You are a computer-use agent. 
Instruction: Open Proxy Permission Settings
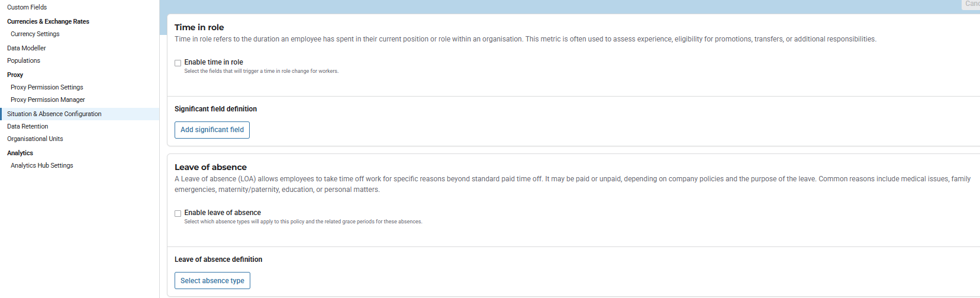[x=47, y=87]
